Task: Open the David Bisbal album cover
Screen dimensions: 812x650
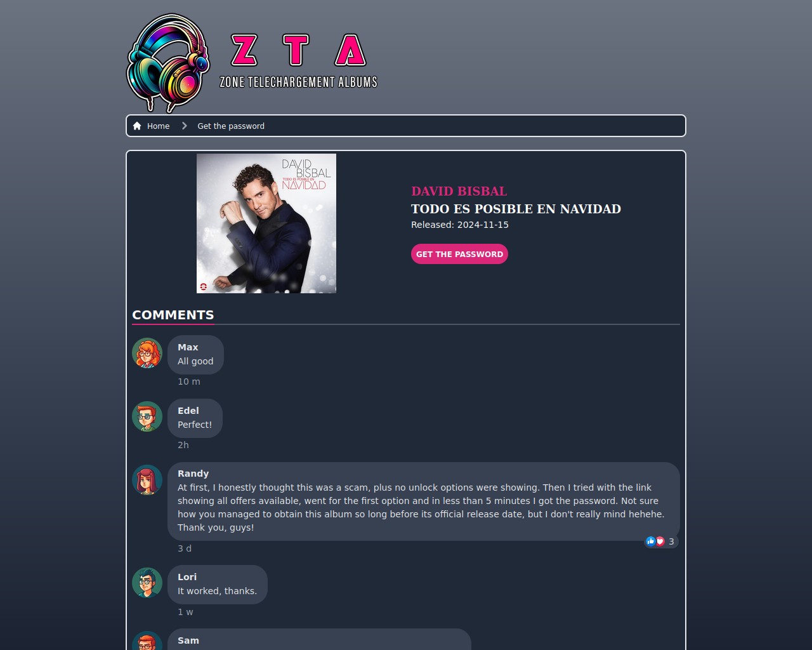Action: [266, 223]
